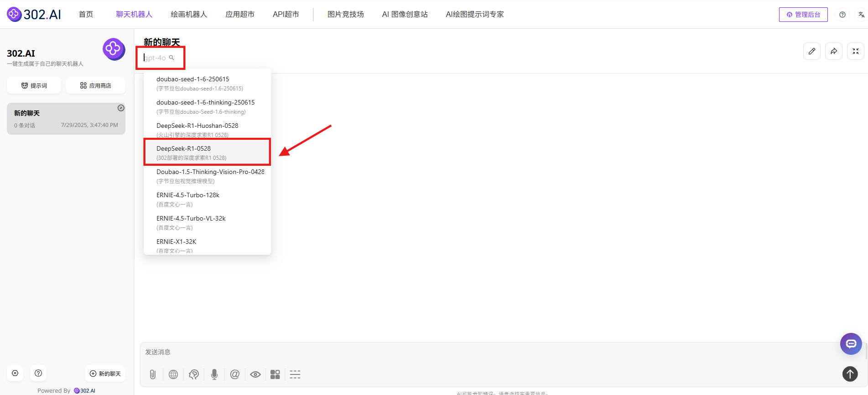Click the search magnifier icon in model box

[x=172, y=58]
